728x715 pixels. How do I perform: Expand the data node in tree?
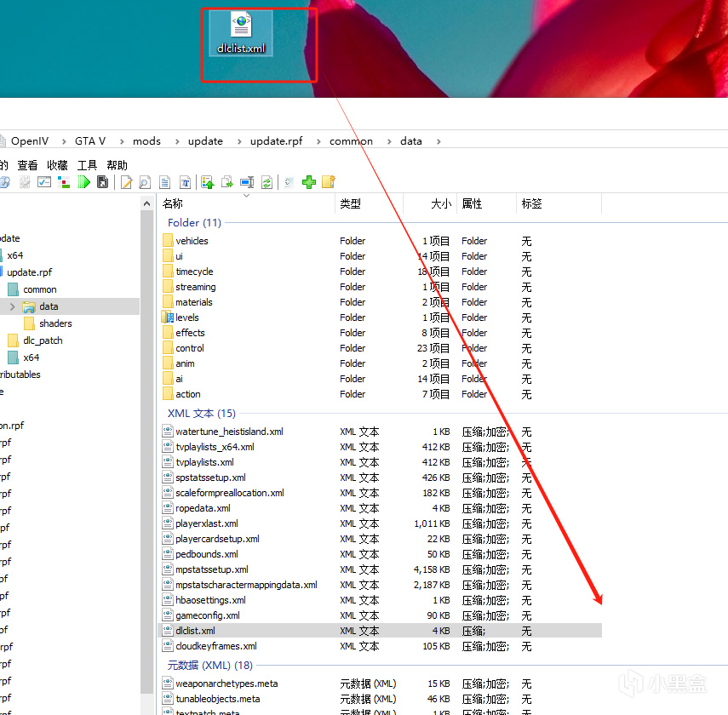(x=13, y=306)
